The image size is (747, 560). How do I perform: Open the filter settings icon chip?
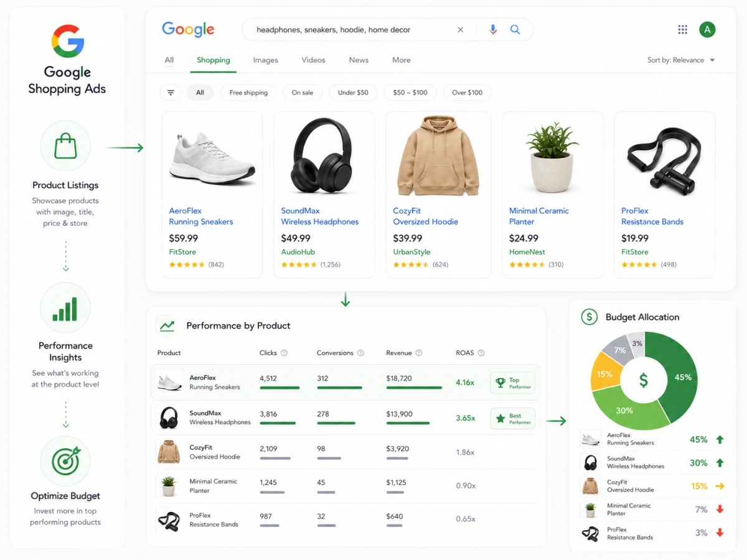(x=171, y=93)
